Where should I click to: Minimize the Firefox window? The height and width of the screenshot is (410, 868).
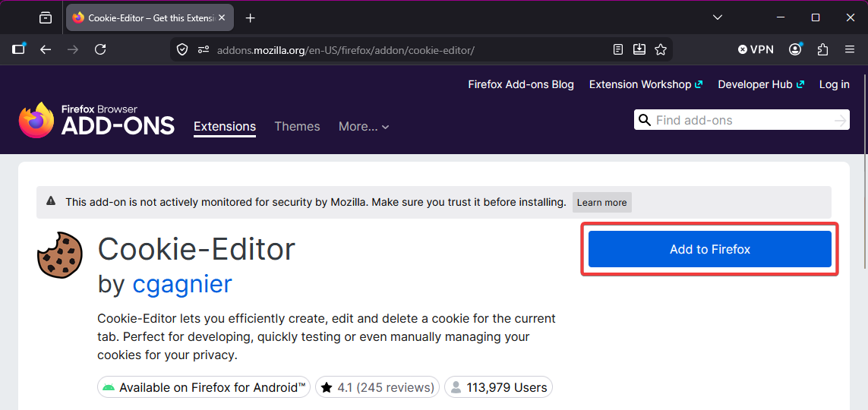[781, 17]
